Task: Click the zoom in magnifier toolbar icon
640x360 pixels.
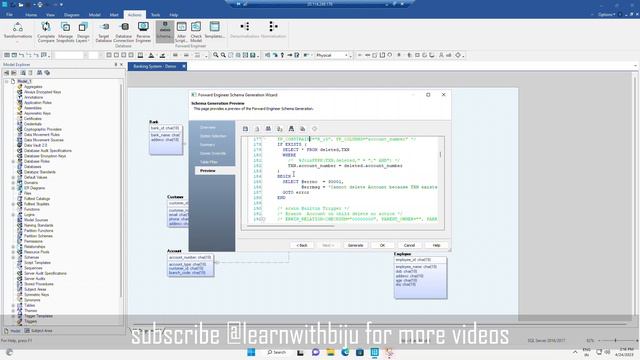Action: [x=216, y=55]
